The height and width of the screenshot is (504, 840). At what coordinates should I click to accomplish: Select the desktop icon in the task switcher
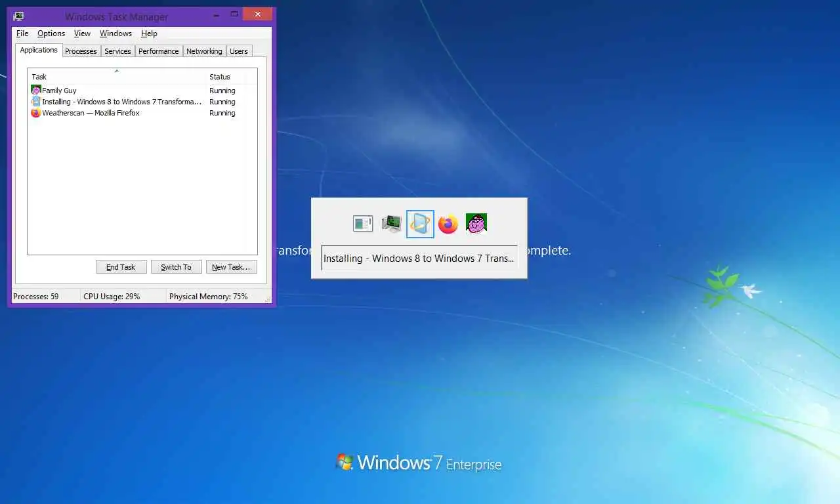pyautogui.click(x=363, y=224)
